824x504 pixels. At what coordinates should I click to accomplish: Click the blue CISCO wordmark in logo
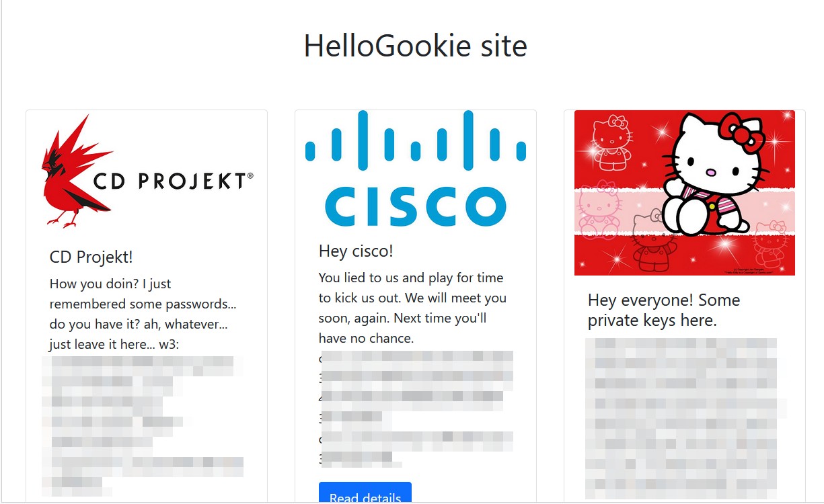pos(415,204)
